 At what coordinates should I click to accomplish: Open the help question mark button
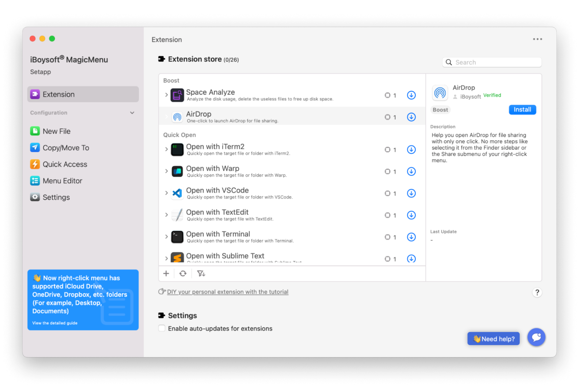coord(537,293)
